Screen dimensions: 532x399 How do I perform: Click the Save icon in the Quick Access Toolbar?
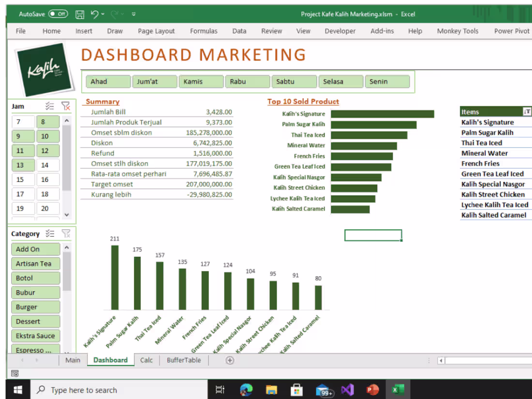pos(80,14)
